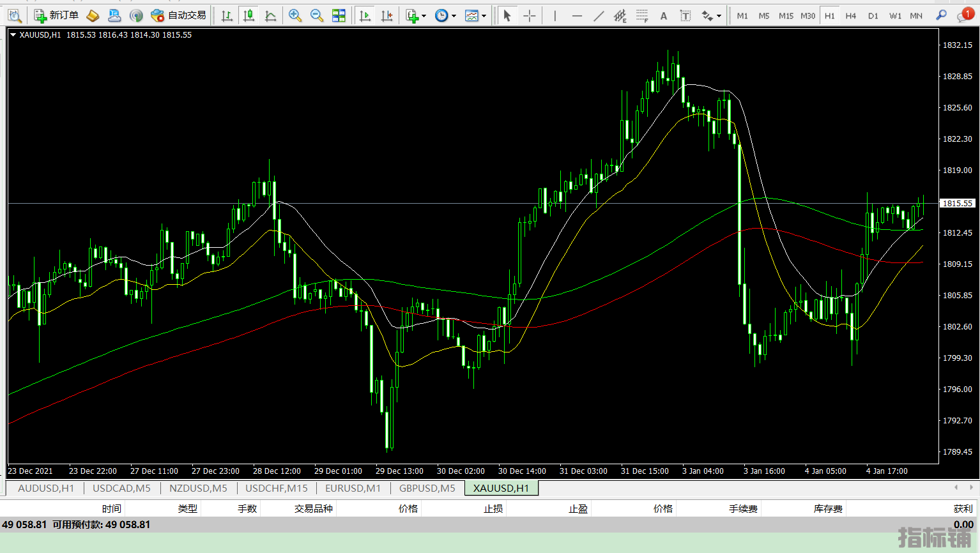980x553 pixels.
Task: Switch to the EURUSD,M1 chart tab
Action: [x=353, y=489]
